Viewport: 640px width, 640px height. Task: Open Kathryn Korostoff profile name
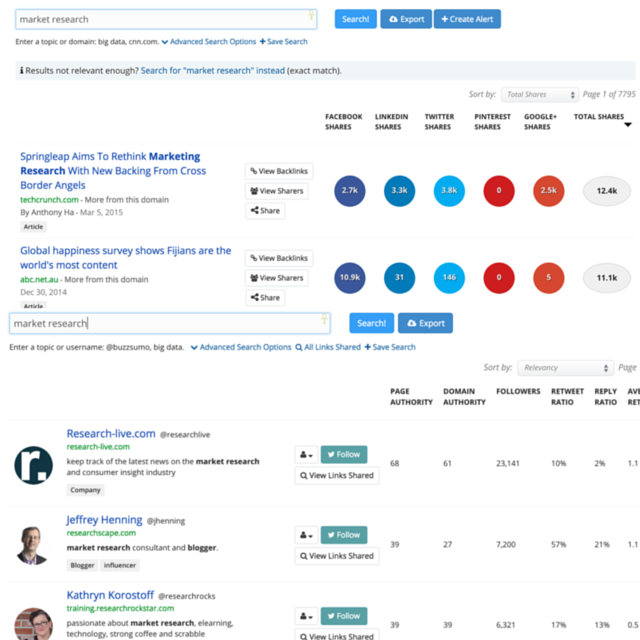(110, 595)
